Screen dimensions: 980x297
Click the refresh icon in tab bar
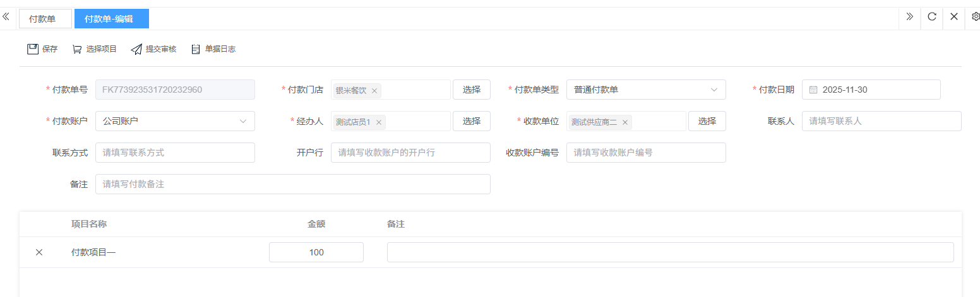[931, 17]
